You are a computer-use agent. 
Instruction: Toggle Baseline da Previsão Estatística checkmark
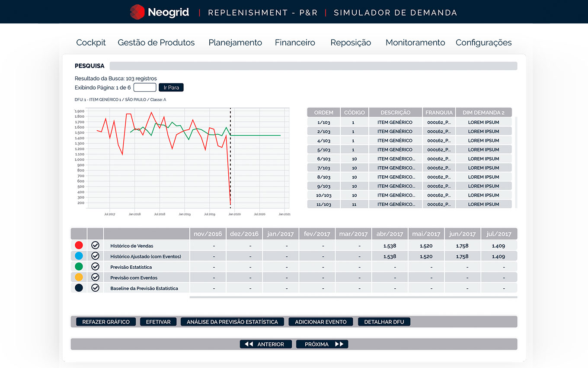[x=96, y=288]
